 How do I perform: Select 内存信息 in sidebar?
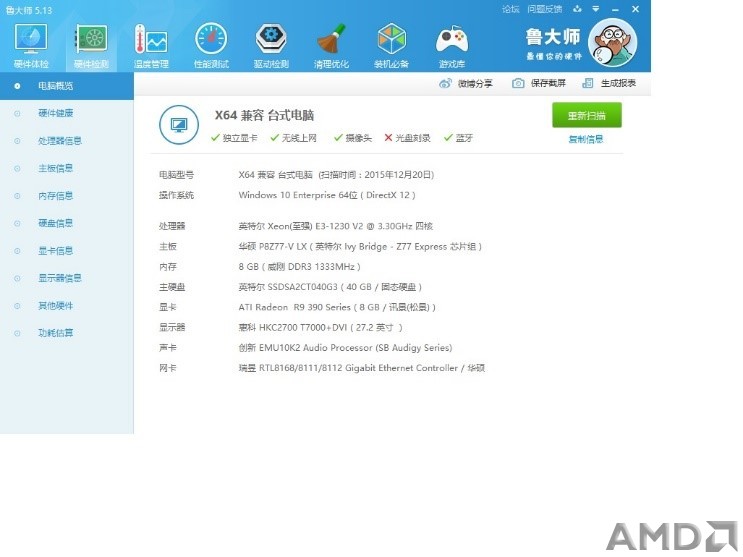click(x=67, y=196)
